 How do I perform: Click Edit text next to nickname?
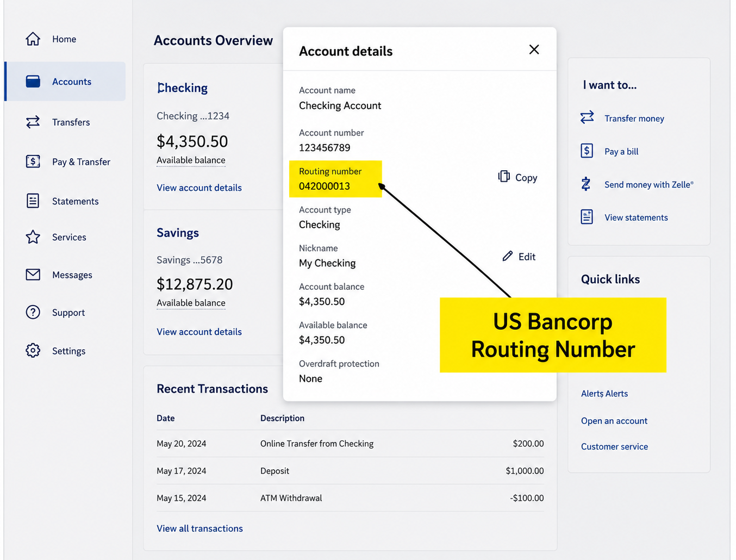(x=527, y=257)
